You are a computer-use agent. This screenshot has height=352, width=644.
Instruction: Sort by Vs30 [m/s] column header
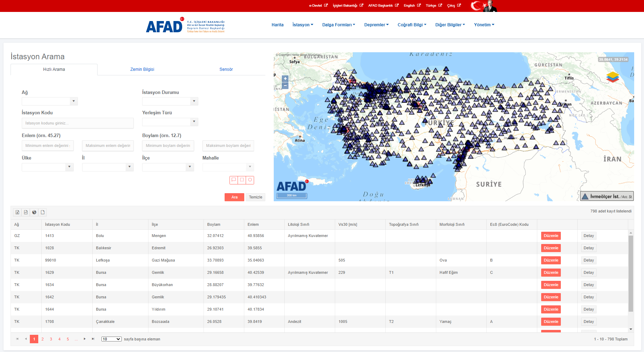pyautogui.click(x=348, y=224)
